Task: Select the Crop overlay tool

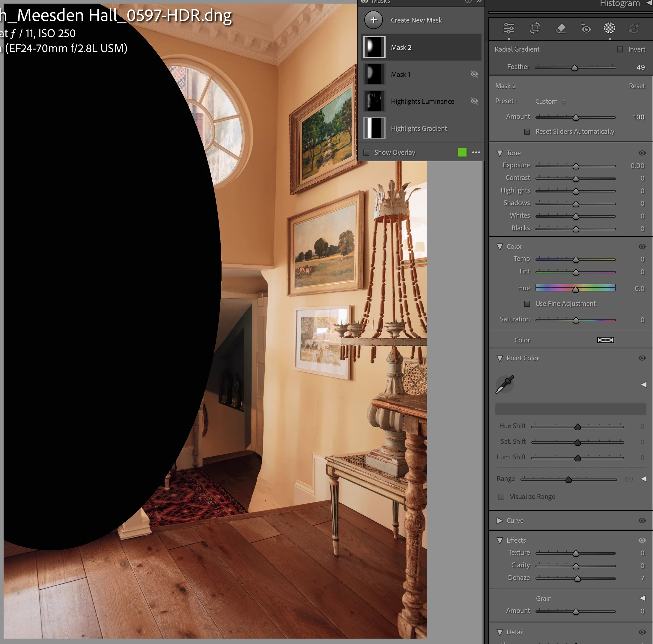Action: coord(535,28)
